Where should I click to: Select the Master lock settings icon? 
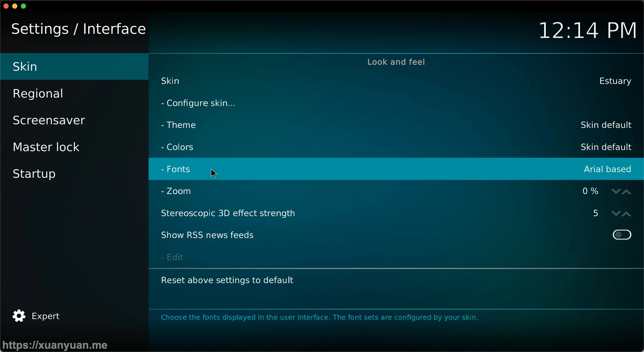click(x=46, y=147)
